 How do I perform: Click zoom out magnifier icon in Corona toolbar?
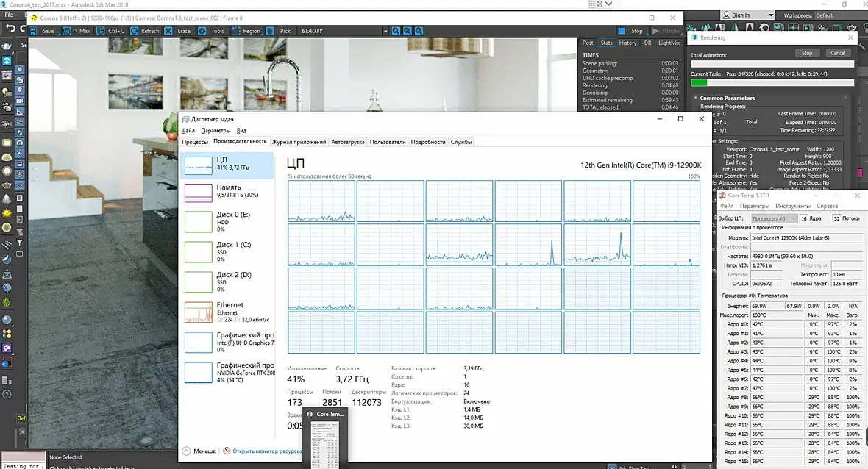click(x=408, y=31)
